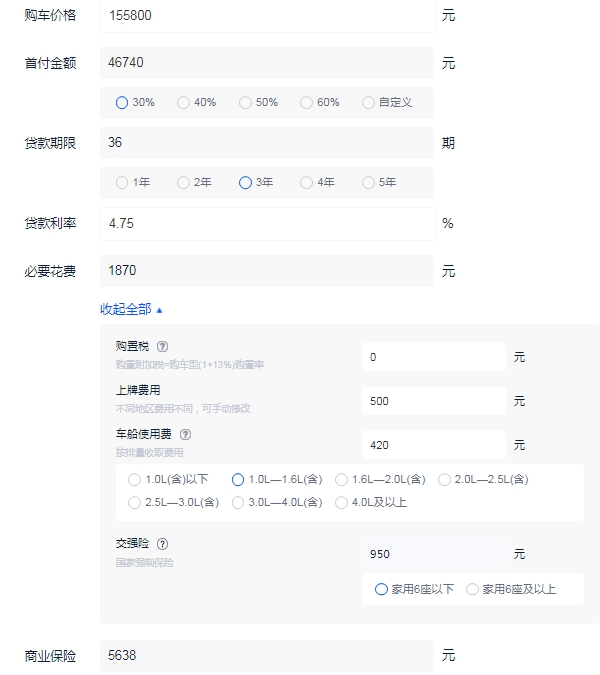600x675 pixels.
Task: Click the 交强险 help question-mark icon
Action: coord(162,544)
